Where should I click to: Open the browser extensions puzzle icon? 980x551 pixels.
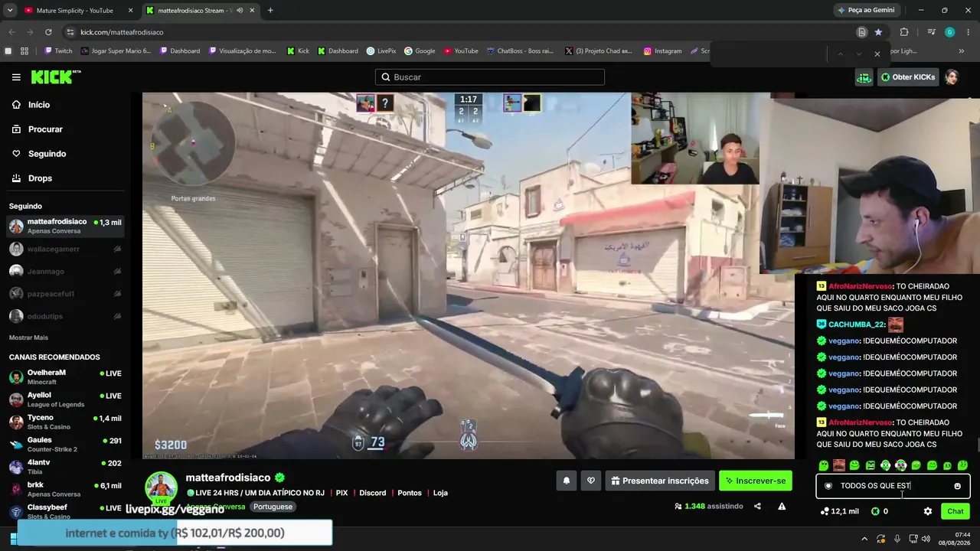point(904,32)
